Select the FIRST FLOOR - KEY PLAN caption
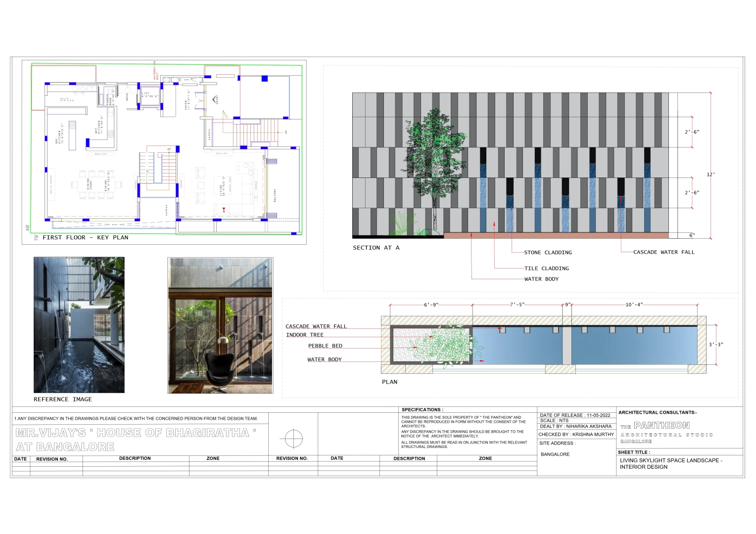Viewport: 756px width, 534px height. [x=85, y=238]
